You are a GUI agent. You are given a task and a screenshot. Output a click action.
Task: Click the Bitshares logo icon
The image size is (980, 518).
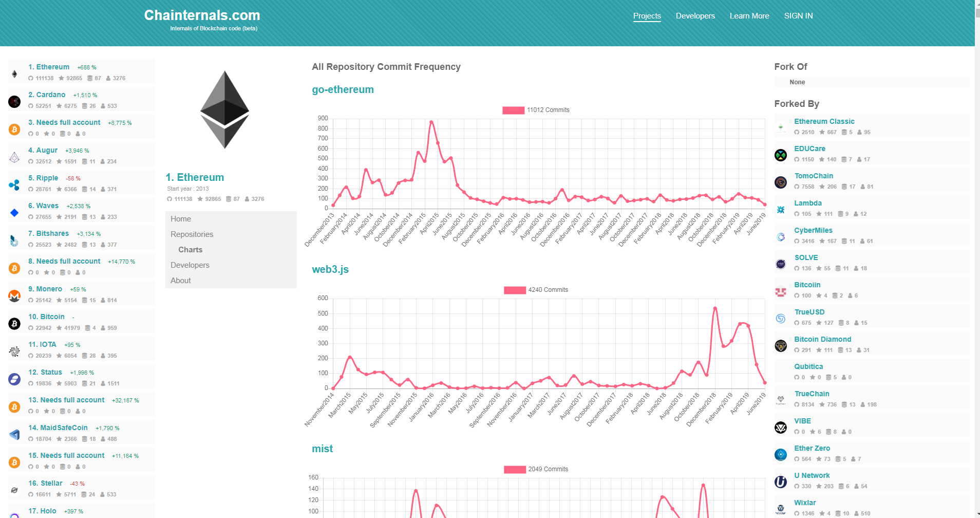(14, 240)
